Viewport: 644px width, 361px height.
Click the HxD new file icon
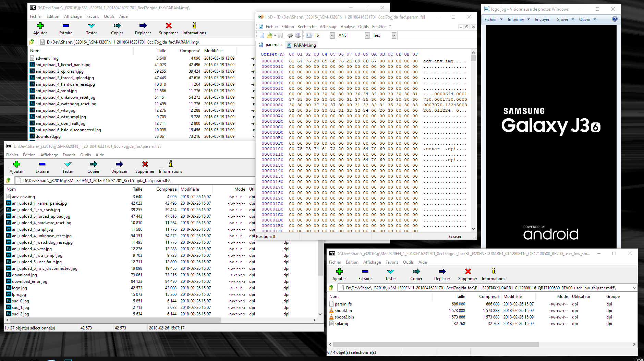click(x=262, y=35)
